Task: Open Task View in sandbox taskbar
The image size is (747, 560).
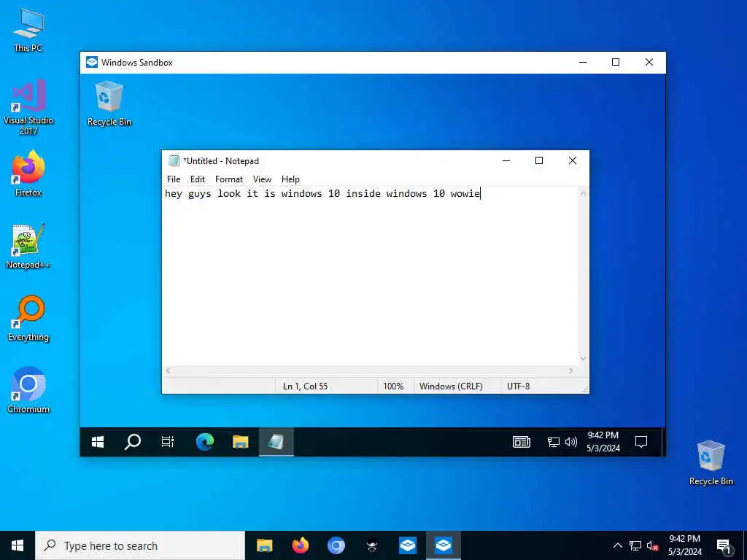Action: pos(167,442)
